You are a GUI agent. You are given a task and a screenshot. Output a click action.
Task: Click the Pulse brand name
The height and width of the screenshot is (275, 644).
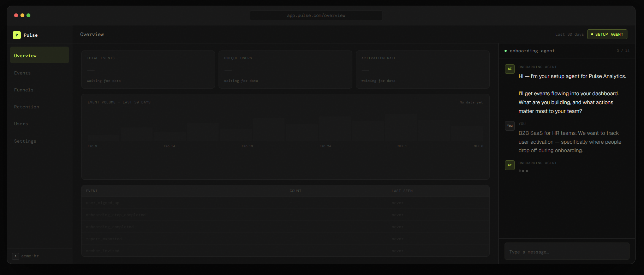point(31,35)
